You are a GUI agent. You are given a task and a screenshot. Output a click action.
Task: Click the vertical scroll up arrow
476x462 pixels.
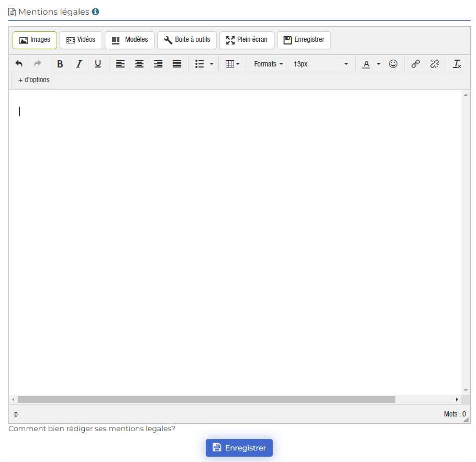466,95
